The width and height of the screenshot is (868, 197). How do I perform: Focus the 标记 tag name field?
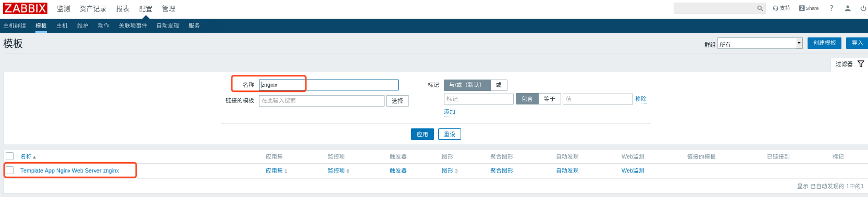click(479, 99)
